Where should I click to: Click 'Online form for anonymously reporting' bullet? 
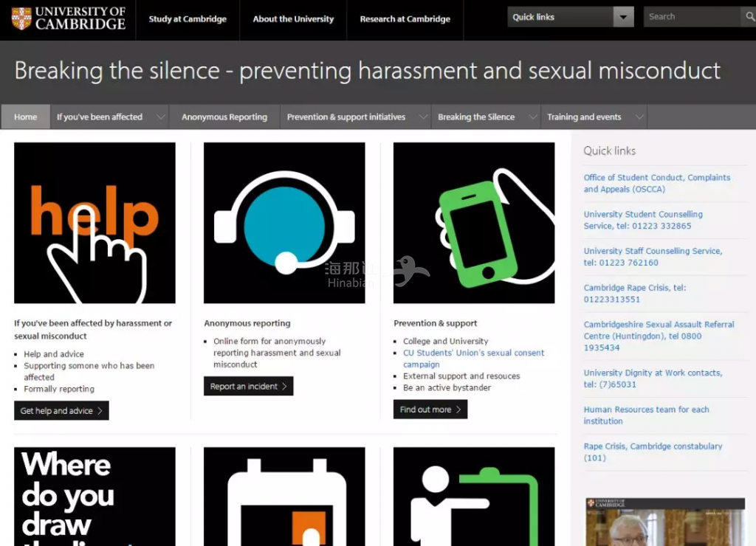coord(277,353)
